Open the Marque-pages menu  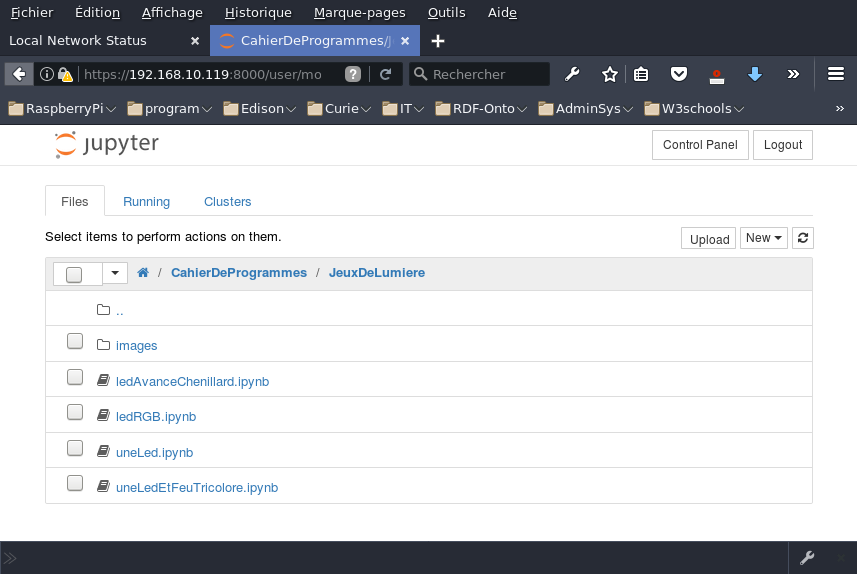click(359, 13)
